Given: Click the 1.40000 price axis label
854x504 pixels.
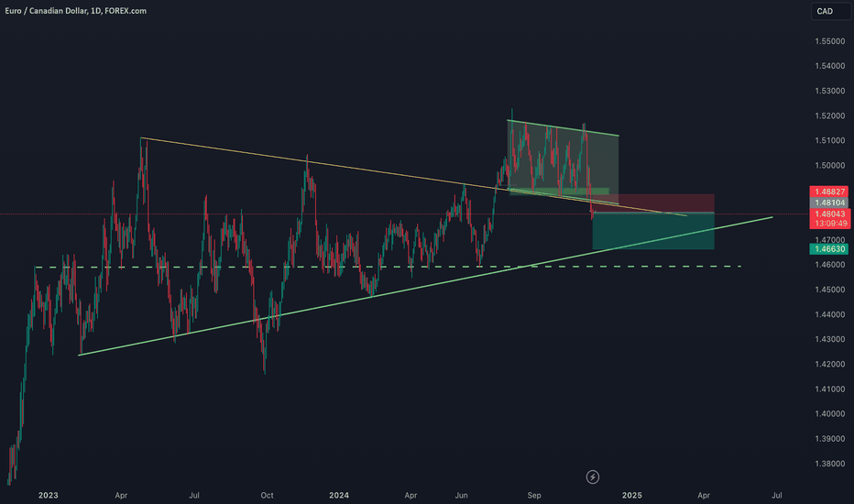Looking at the screenshot, I should coord(830,414).
